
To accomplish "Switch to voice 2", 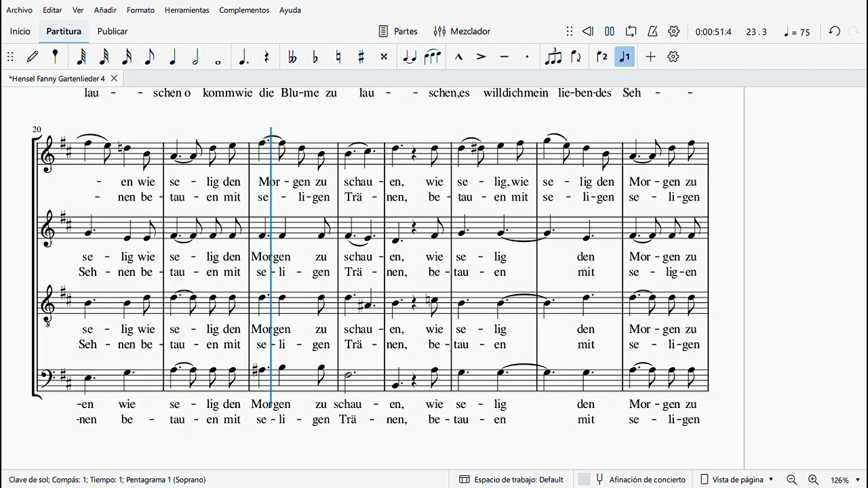I will pyautogui.click(x=602, y=57).
